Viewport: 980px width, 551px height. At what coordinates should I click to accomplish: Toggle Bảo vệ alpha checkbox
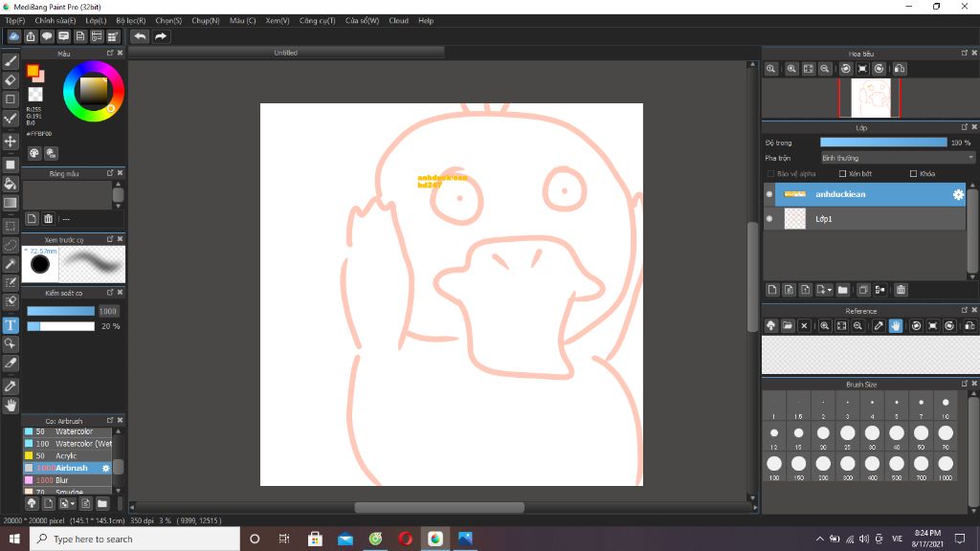770,174
